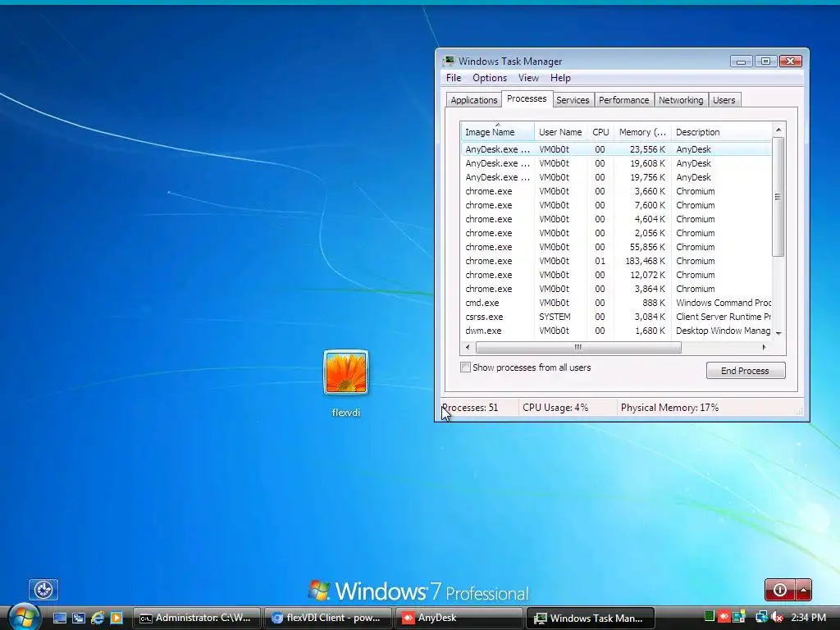Open the File menu in Task Manager
Screen dimensions: 840x630
[453, 78]
